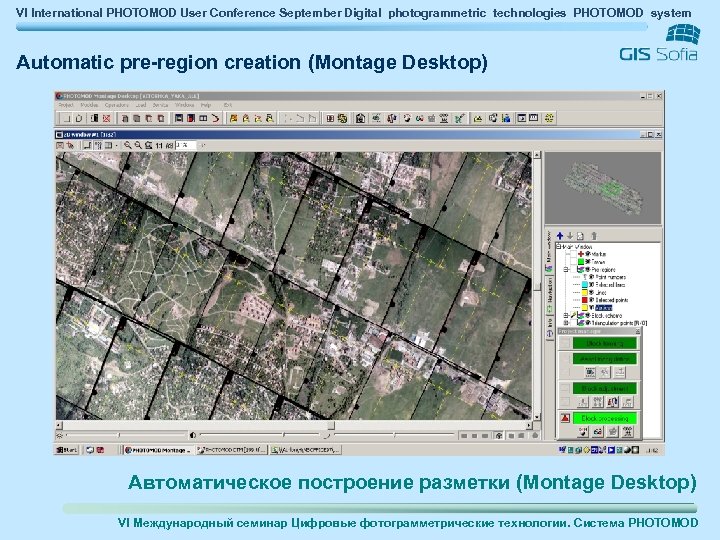This screenshot has height=540, width=720.
Task: Click the trash icon above the layer tree
Action: [594, 236]
